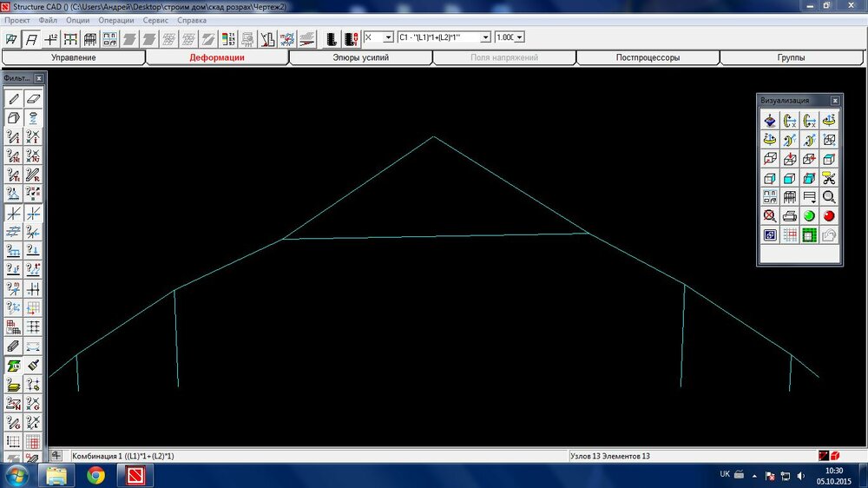Click the scissors cut icon
Image resolution: width=868 pixels, height=488 pixels.
click(829, 178)
